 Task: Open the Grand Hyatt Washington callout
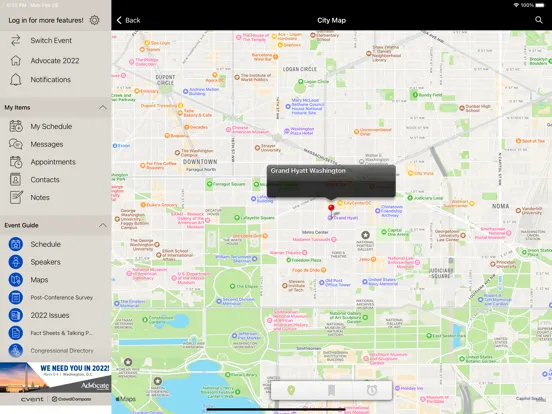[331, 181]
